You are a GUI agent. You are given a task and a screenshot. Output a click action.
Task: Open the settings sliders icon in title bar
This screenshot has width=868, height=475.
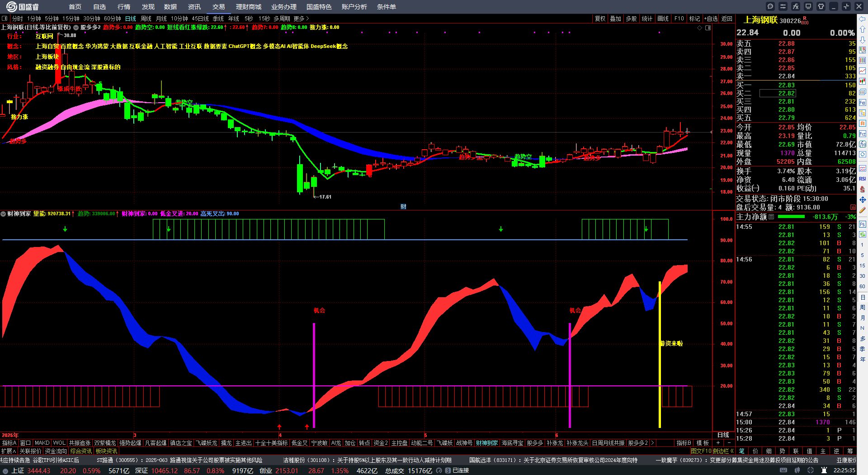coord(783,6)
